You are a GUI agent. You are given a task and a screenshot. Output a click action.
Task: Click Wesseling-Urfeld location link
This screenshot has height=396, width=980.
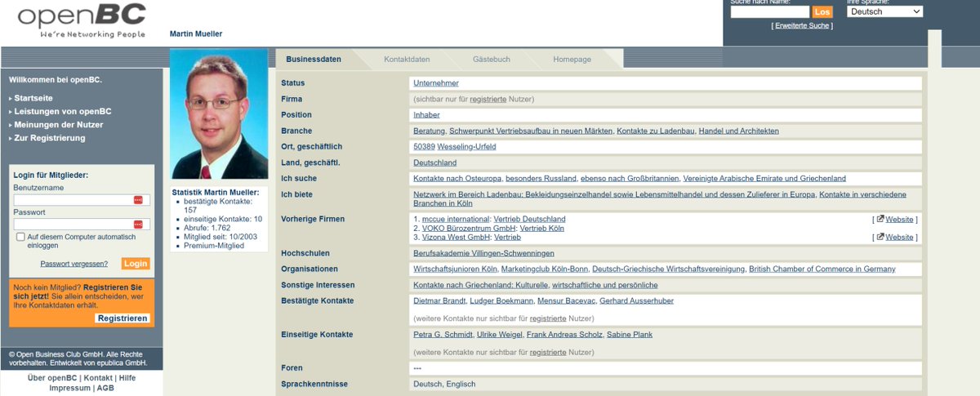pos(467,147)
